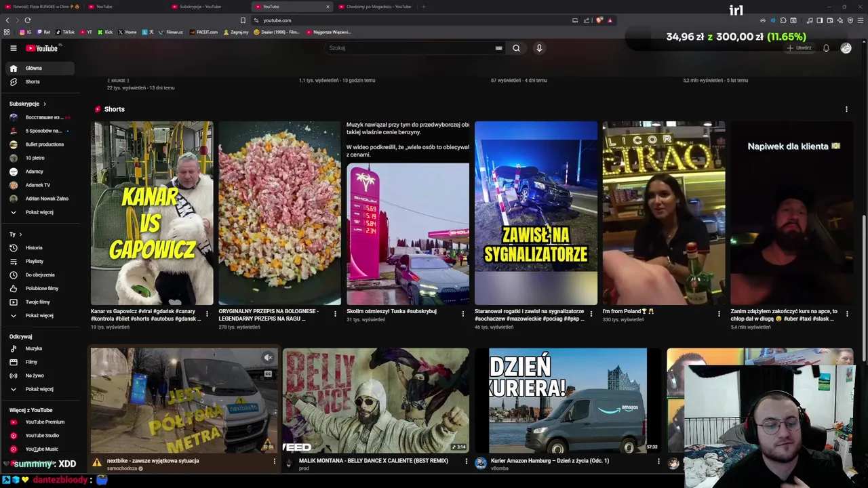Open the YouTube notifications bell
This screenshot has width=868, height=488.
pos(826,48)
